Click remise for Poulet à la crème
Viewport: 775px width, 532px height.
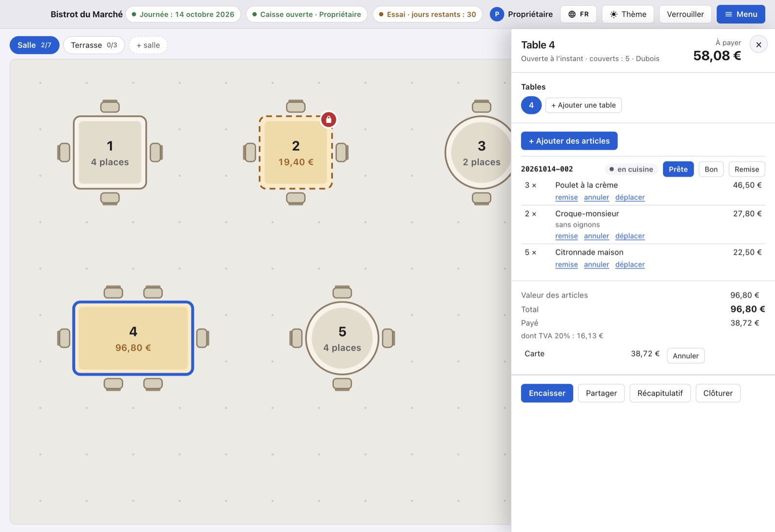[566, 197]
